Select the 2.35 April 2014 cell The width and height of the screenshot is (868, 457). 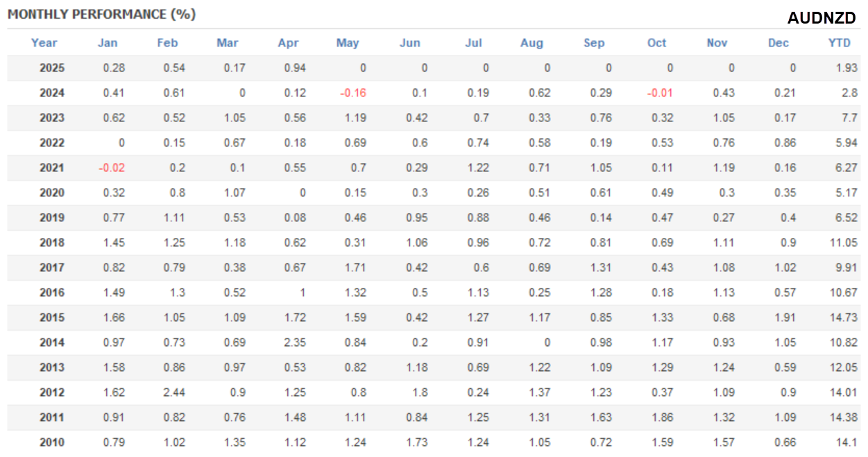[x=294, y=343]
